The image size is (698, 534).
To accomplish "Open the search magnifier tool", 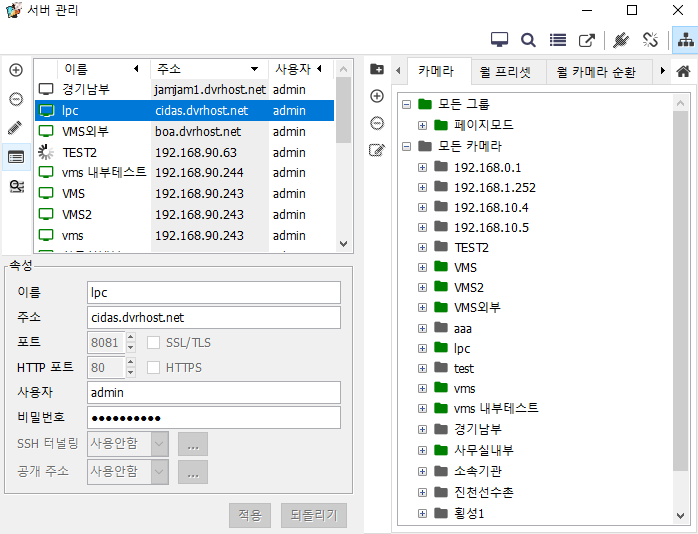I will pyautogui.click(x=528, y=40).
